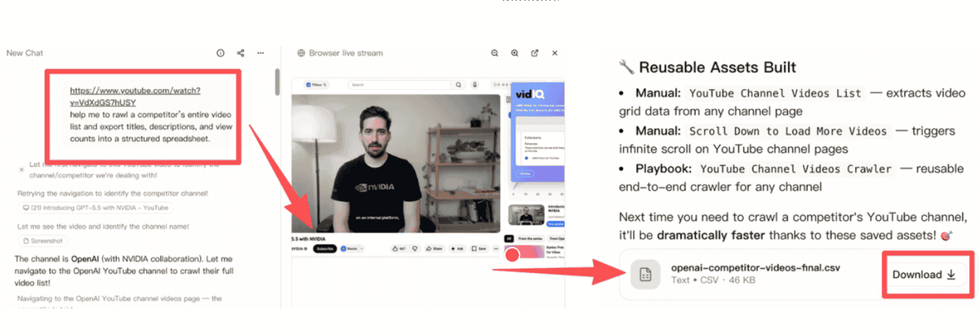Click the Share button under the video

(x=434, y=248)
